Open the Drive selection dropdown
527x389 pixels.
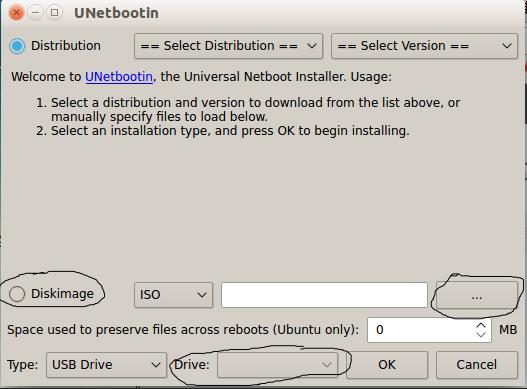tap(278, 365)
